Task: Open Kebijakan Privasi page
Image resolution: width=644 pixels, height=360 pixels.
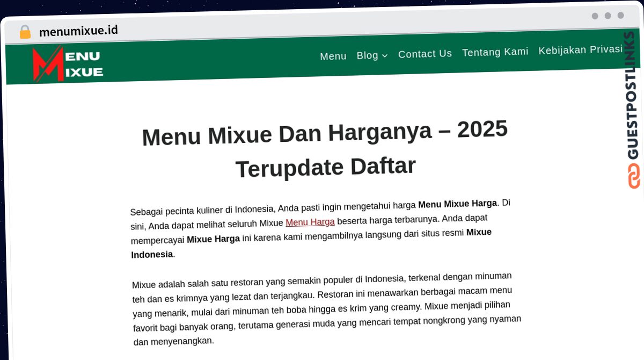Action: (x=581, y=49)
